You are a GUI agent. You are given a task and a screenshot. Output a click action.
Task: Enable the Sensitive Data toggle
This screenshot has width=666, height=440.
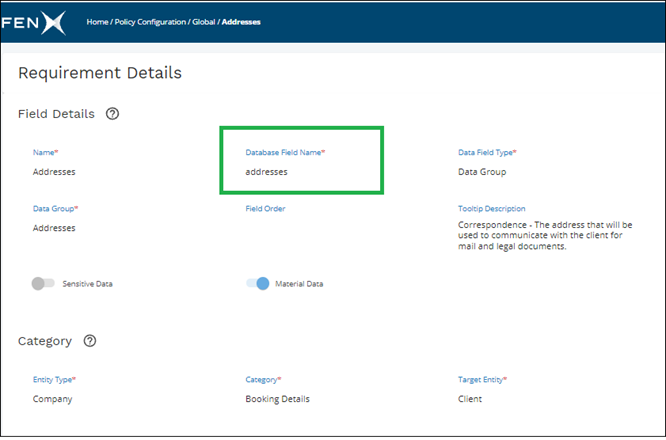pyautogui.click(x=43, y=284)
